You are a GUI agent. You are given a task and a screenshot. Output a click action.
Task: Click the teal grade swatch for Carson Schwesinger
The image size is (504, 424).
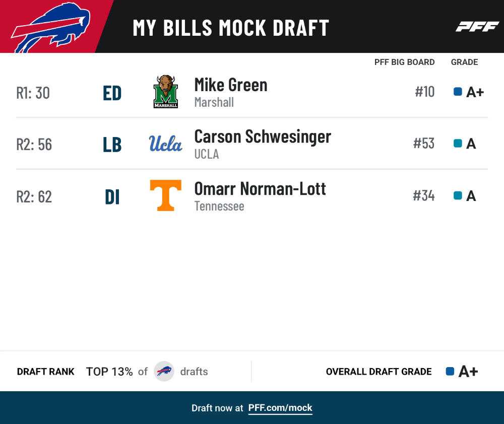pos(458,143)
